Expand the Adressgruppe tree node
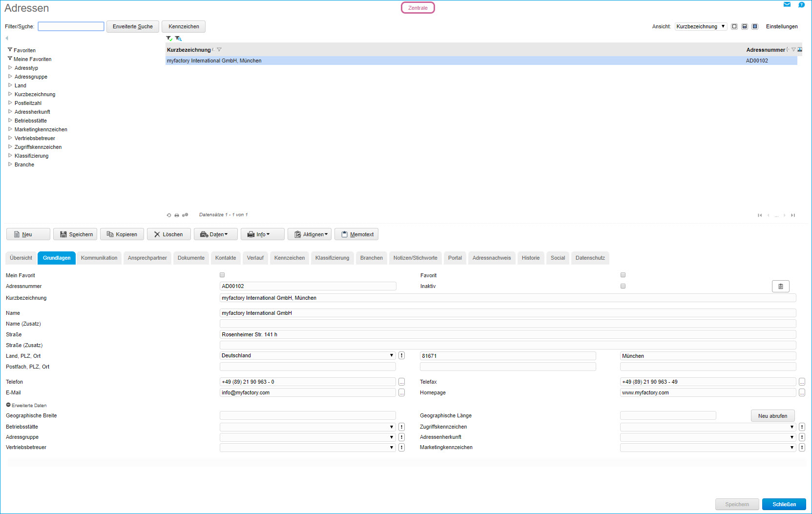 click(10, 77)
